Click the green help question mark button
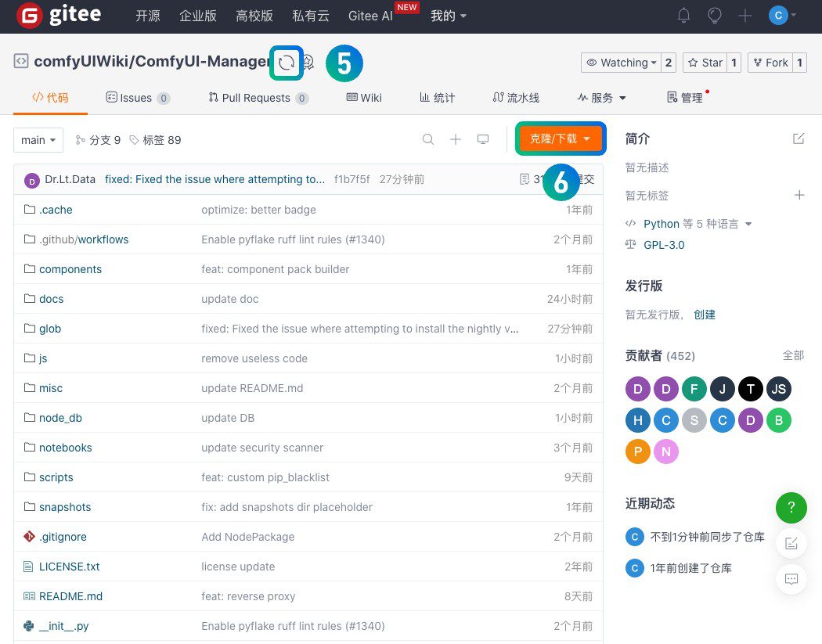 coord(791,507)
